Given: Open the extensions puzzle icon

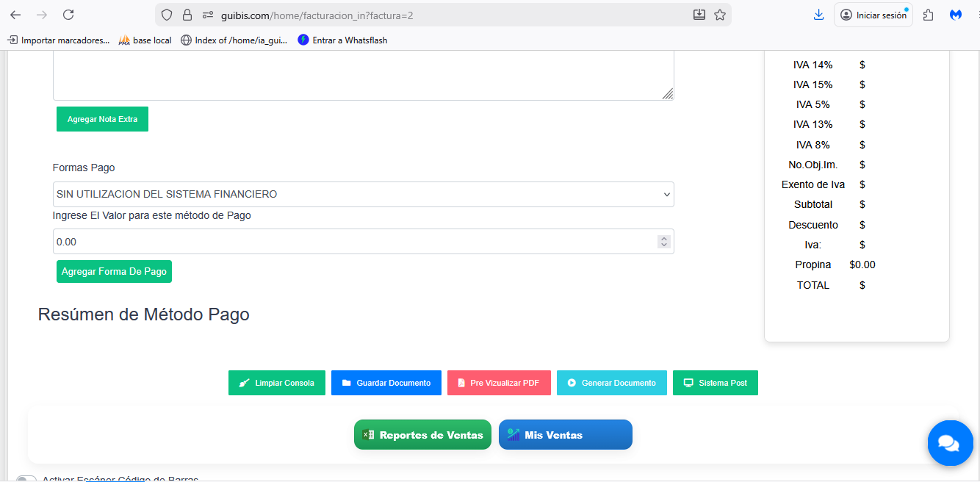Looking at the screenshot, I should (929, 15).
